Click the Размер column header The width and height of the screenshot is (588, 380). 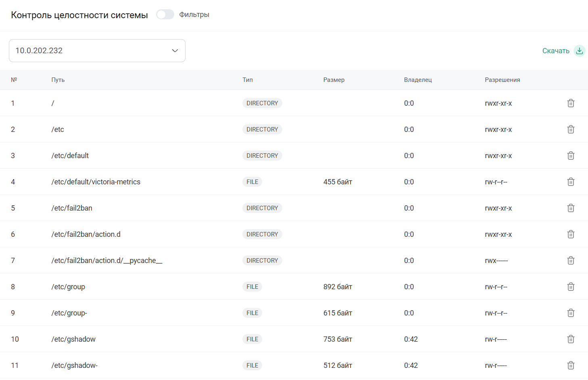[x=334, y=80]
